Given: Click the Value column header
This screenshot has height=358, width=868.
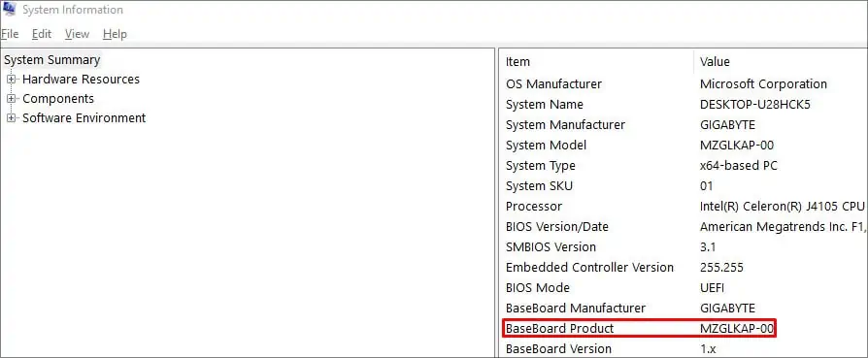Looking at the screenshot, I should point(781,61).
